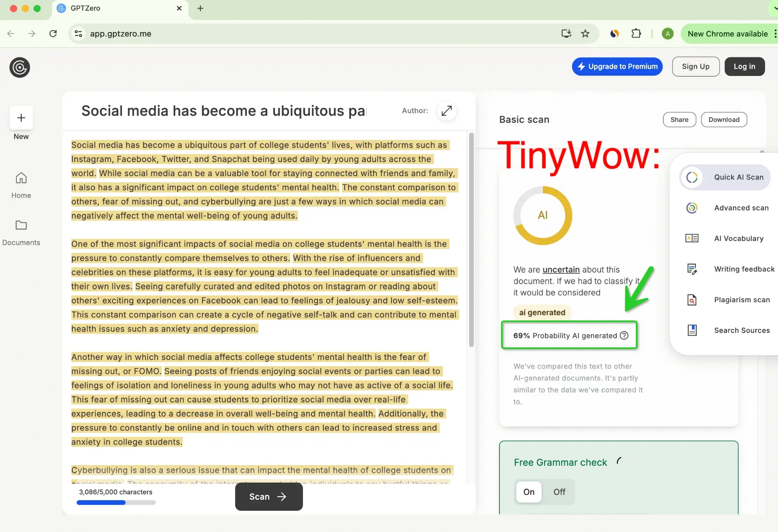Click '69% Probability AI generated' text
Screen dimensions: 778x532
point(565,336)
